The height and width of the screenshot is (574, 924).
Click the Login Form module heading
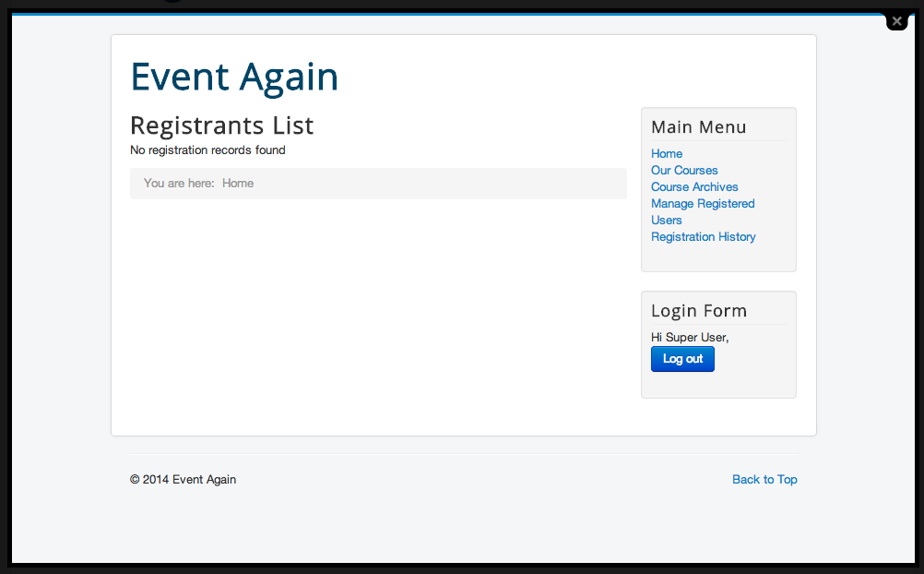click(698, 311)
